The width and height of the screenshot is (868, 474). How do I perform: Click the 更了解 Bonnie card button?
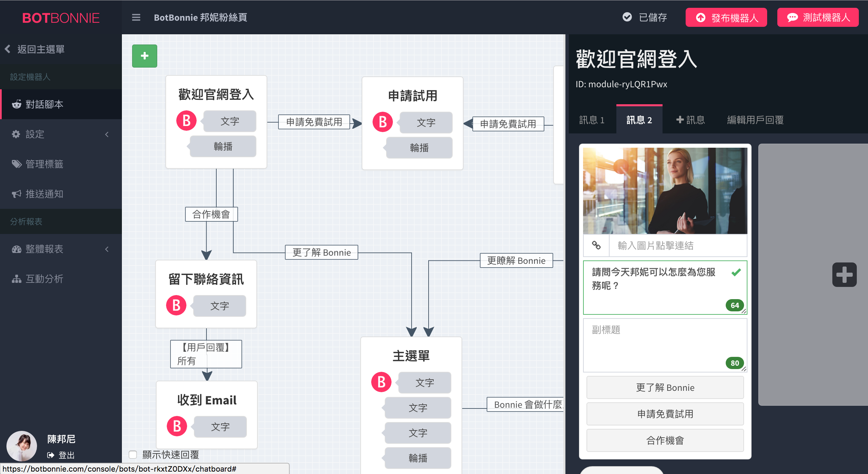(x=665, y=387)
